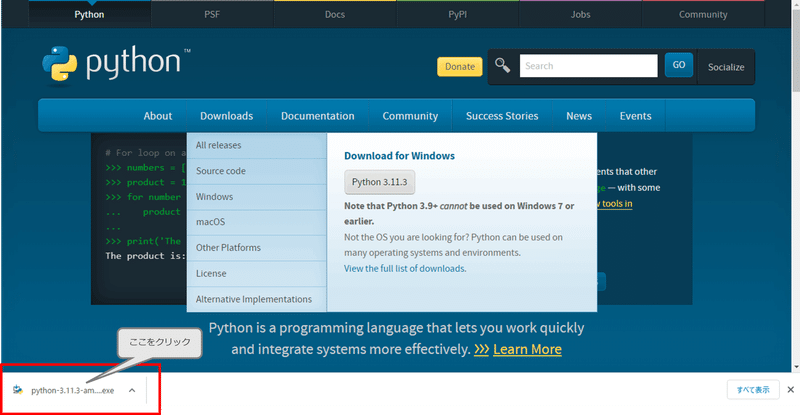Open the Success Stories navigation menu
800x415 pixels.
coord(502,116)
